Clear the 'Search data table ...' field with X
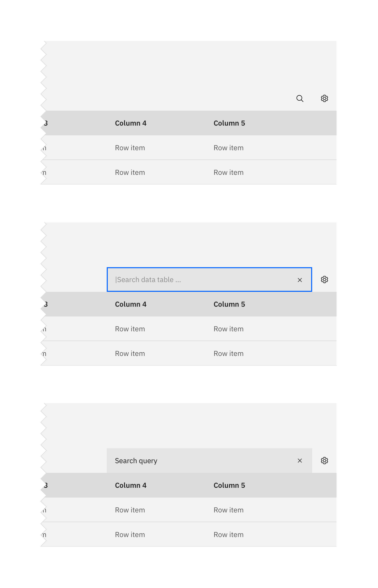The width and height of the screenshot is (378, 588). click(x=300, y=280)
